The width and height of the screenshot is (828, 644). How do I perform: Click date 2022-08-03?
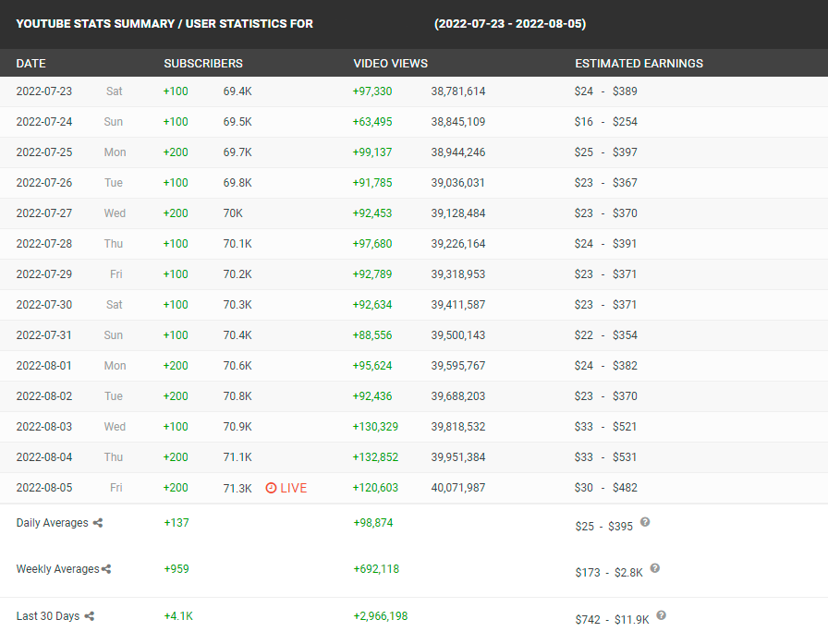tap(44, 427)
